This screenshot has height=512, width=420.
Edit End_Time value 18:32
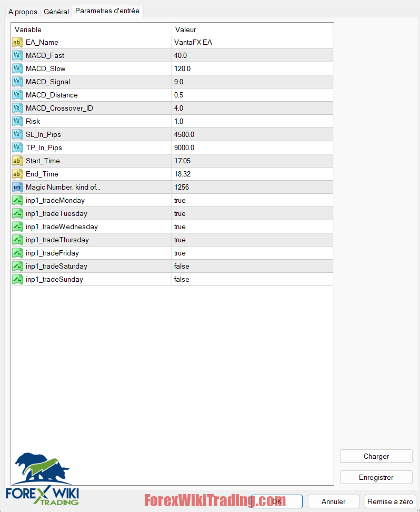[x=253, y=174]
